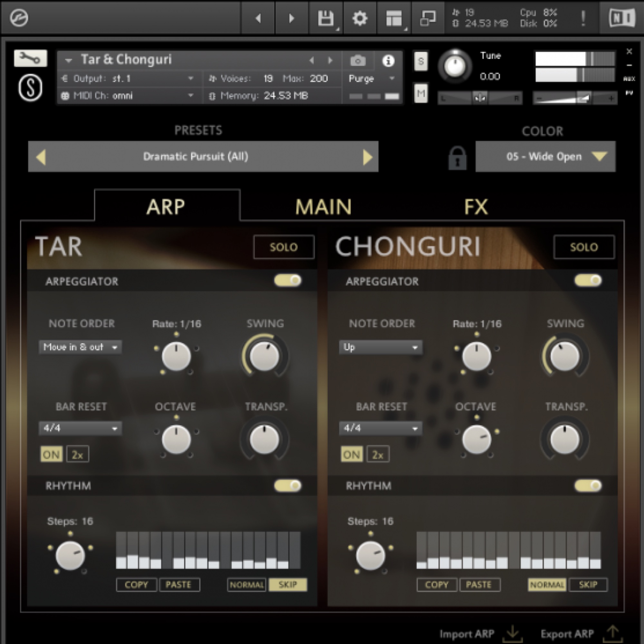This screenshot has width=644, height=644.
Task: Click the CHONGURI OCTAVE knob
Action: (477, 439)
